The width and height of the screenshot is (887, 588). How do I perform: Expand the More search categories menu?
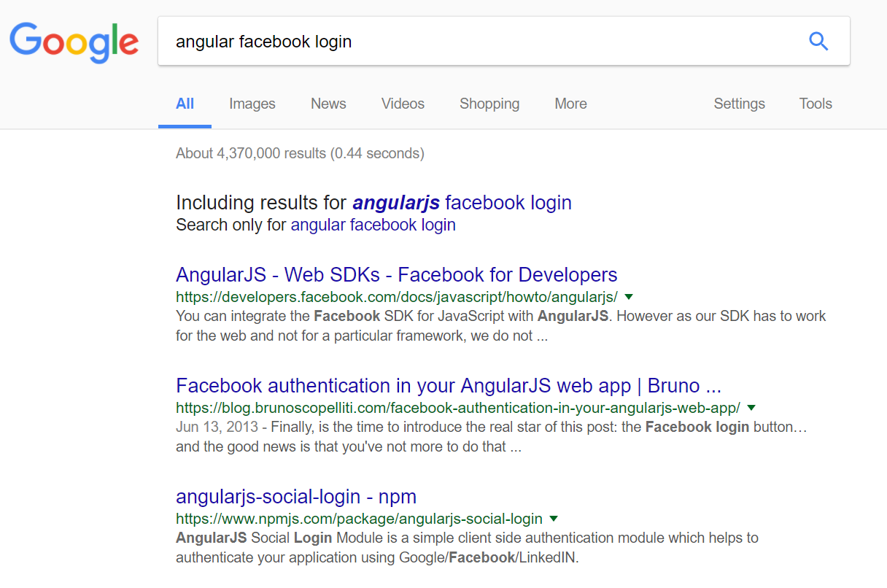(x=570, y=104)
